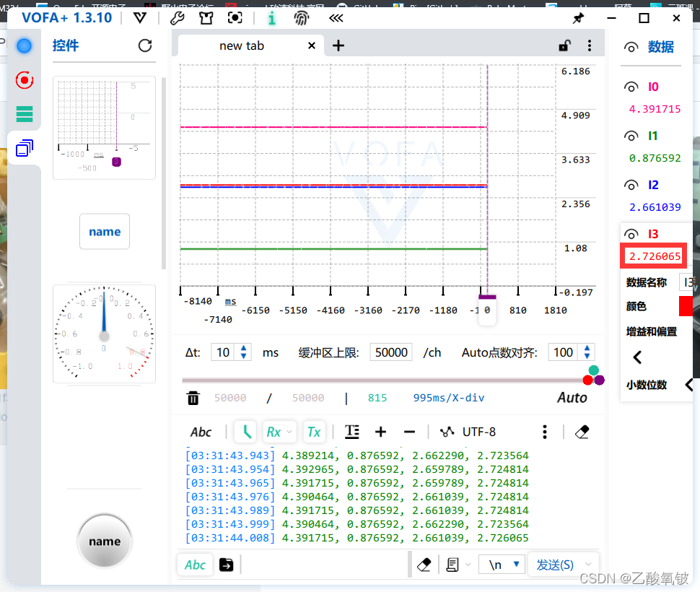
Task: Select the widgets stack sidebar icon
Action: 24,148
